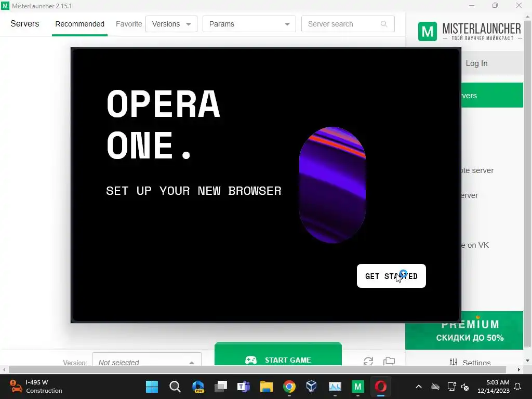Viewport: 532px width, 399px height.
Task: Open the Version selector showing Not selected
Action: point(147,360)
